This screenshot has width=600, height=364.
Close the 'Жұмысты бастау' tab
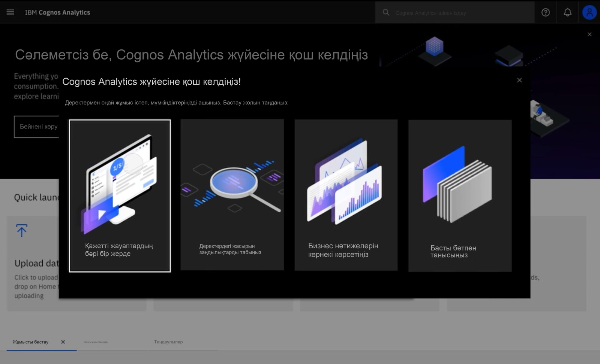click(x=63, y=342)
